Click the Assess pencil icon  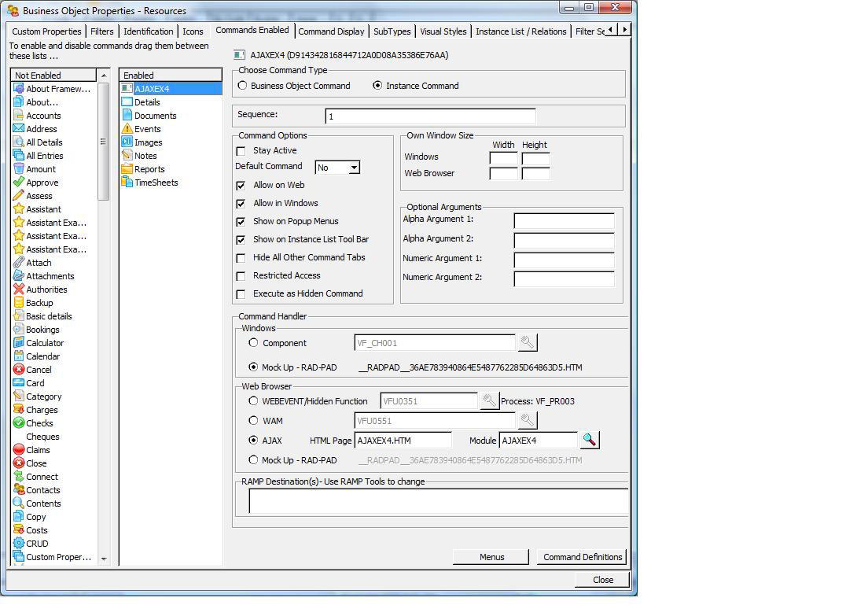pos(19,196)
